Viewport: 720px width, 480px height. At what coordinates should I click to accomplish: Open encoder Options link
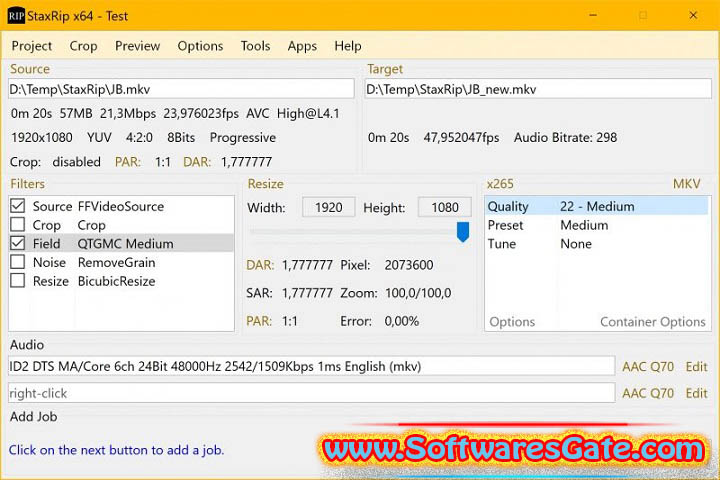(512, 322)
